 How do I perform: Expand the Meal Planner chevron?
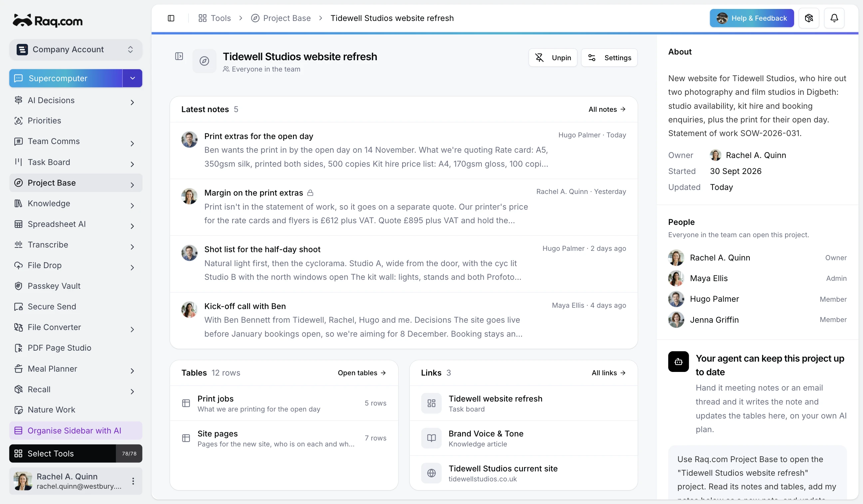(132, 371)
